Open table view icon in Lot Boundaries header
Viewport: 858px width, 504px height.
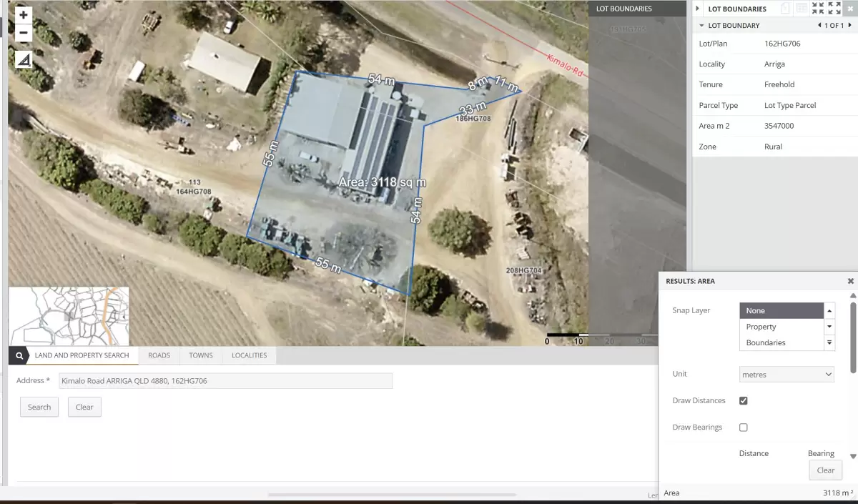pos(802,9)
